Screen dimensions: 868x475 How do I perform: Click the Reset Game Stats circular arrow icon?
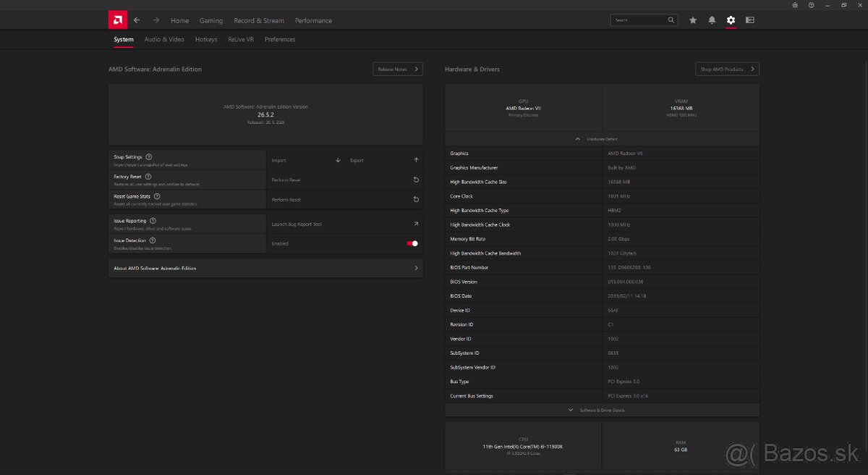pos(416,199)
